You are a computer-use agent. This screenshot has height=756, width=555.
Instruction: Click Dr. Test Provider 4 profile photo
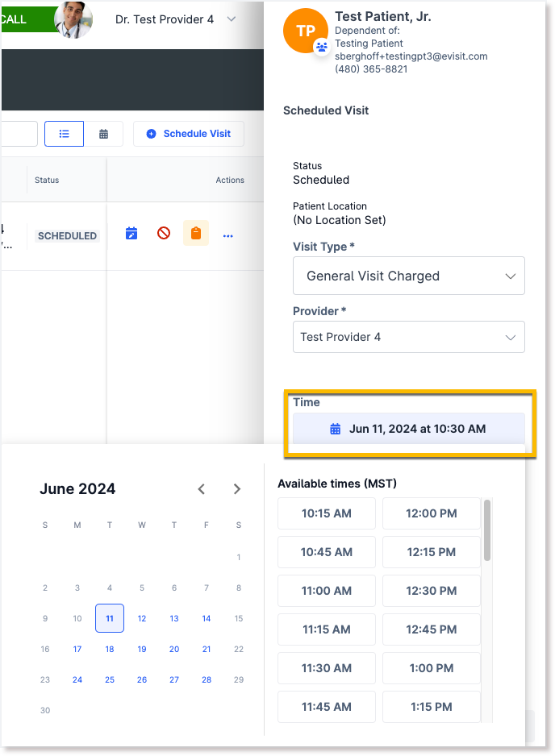73,19
